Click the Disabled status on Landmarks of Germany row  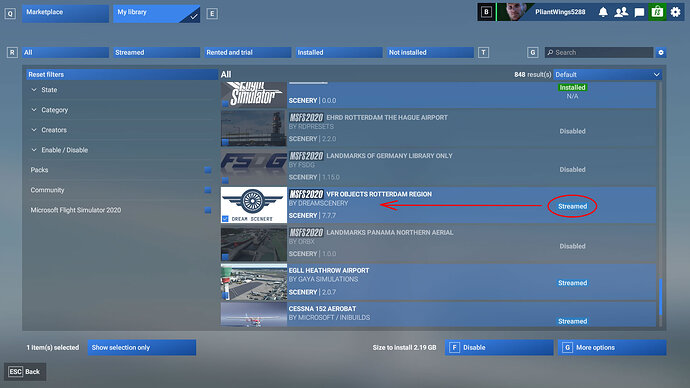[x=573, y=169]
